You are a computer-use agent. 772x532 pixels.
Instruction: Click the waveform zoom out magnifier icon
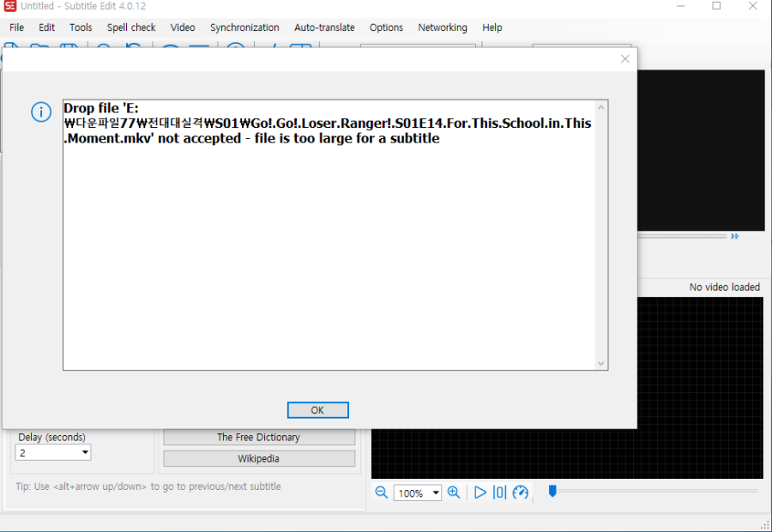click(382, 493)
